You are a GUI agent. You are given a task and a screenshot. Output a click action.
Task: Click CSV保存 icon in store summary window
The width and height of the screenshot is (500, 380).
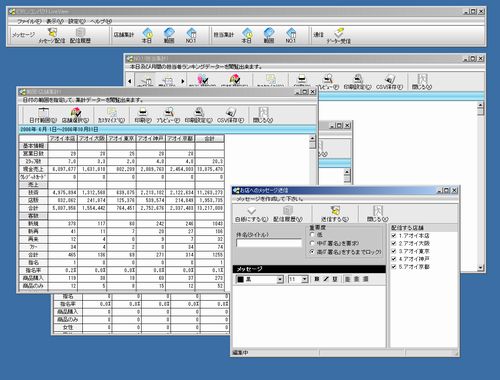tap(230, 115)
